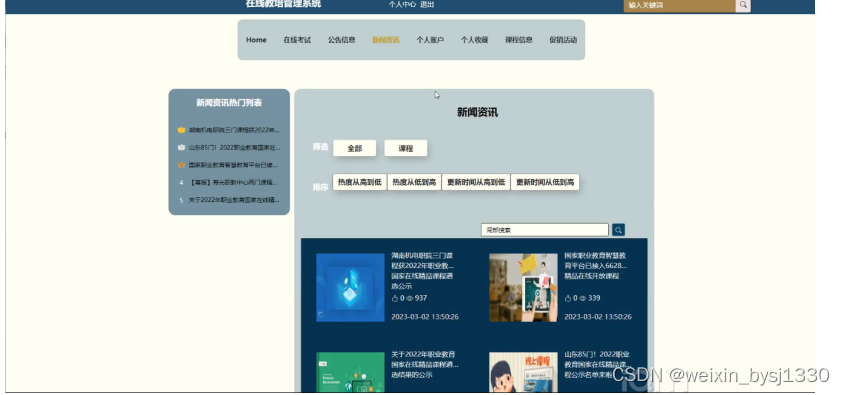Click the bronze crown icon in hot list

[x=181, y=165]
